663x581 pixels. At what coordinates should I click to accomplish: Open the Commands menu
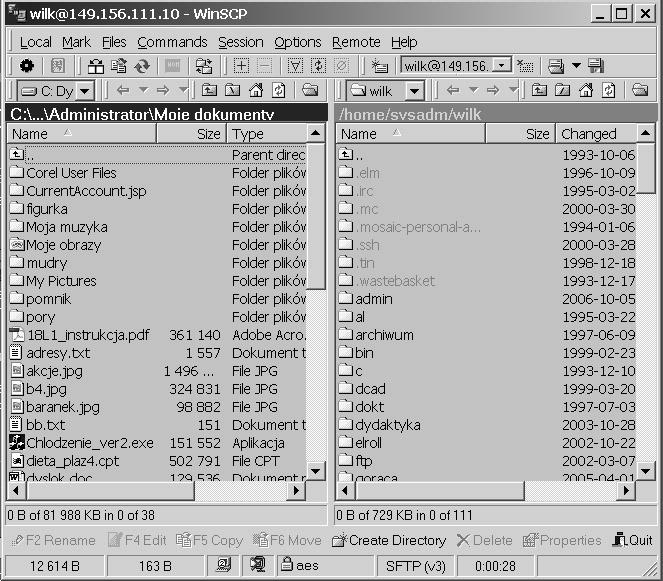(x=172, y=42)
